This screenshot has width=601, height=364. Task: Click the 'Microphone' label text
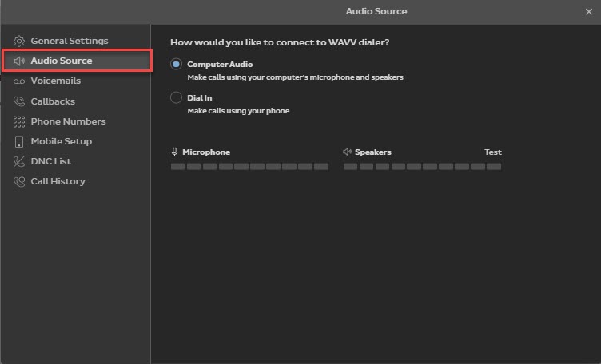[x=206, y=152]
